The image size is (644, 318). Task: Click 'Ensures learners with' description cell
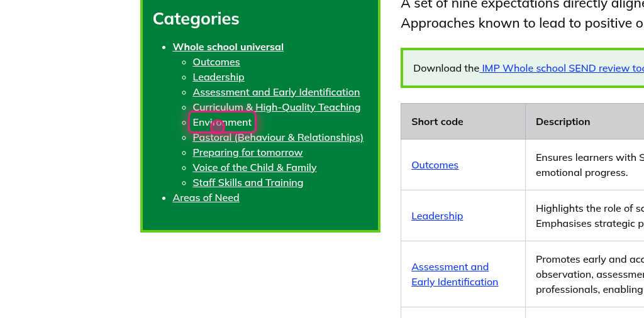(584, 165)
